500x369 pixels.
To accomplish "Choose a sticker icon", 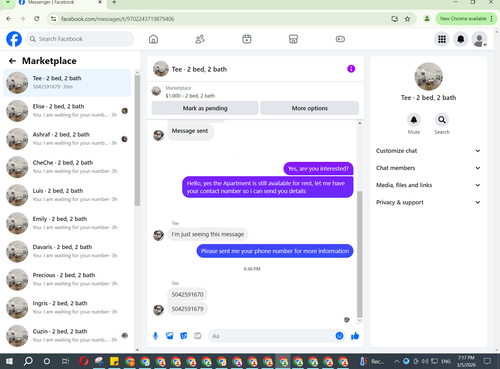I will click(183, 336).
